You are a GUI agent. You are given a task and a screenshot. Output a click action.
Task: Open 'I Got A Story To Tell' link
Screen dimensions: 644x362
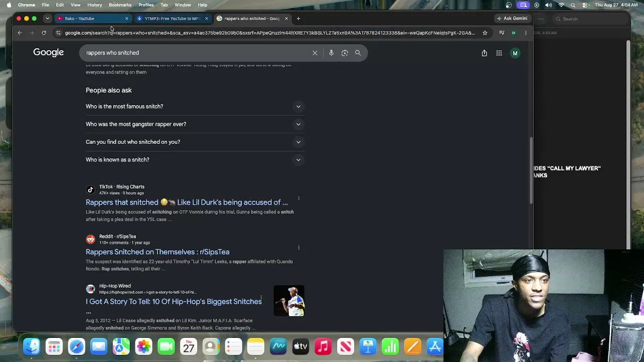(174, 302)
